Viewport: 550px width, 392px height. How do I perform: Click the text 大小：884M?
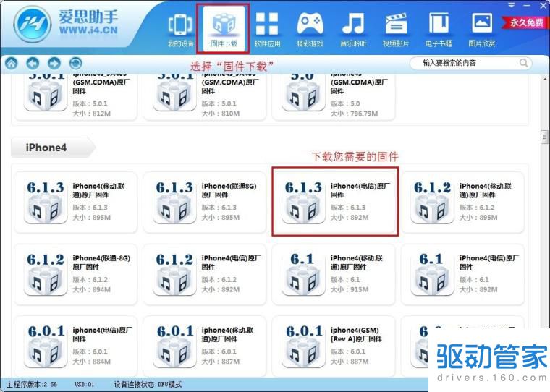click(x=92, y=362)
